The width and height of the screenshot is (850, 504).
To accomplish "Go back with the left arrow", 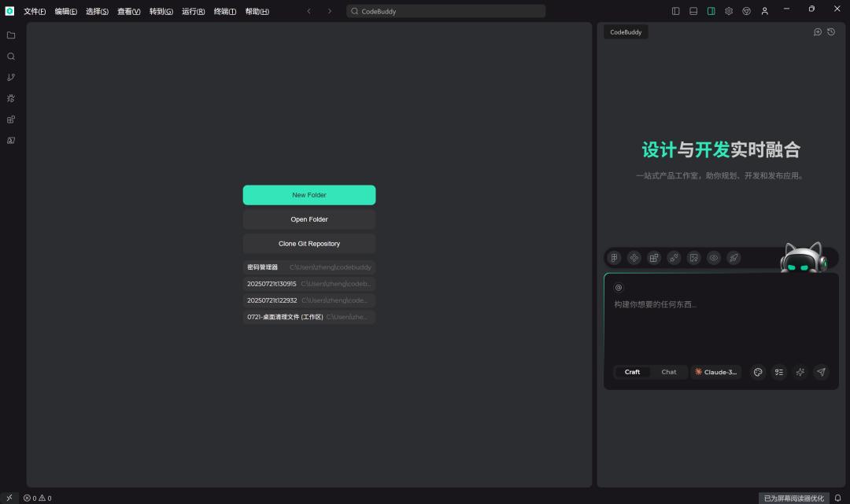I will click(309, 11).
